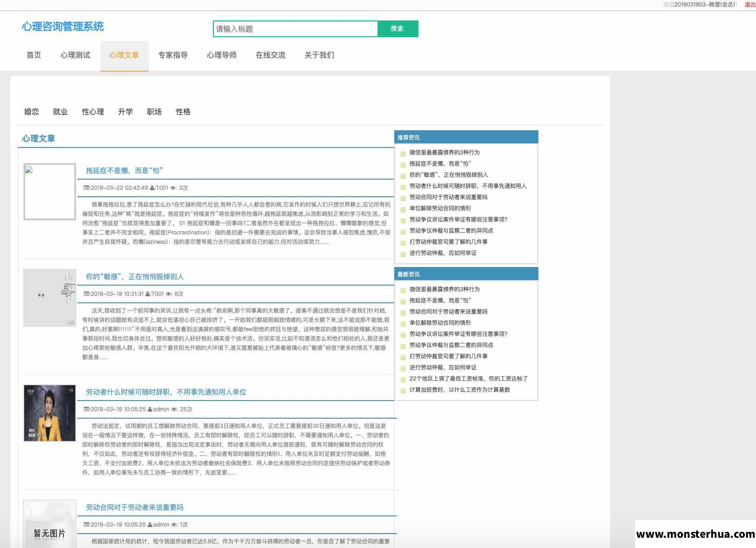Open 最新资讯 link 劳动合同对于劳动者来说重要吗

[x=449, y=312]
